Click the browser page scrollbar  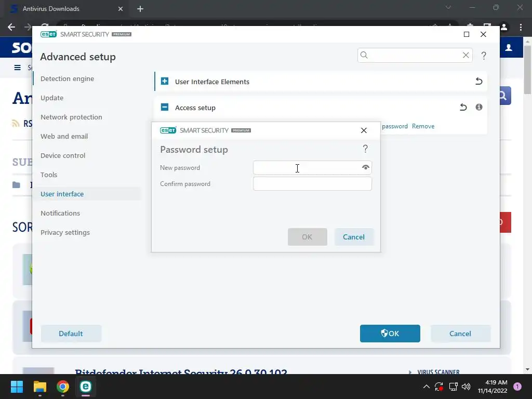coord(527,70)
